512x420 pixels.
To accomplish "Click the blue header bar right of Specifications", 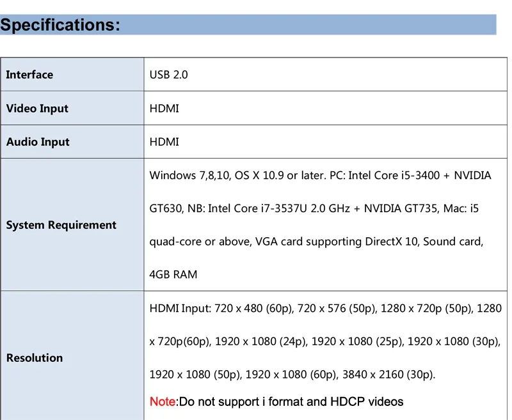I will (307, 25).
